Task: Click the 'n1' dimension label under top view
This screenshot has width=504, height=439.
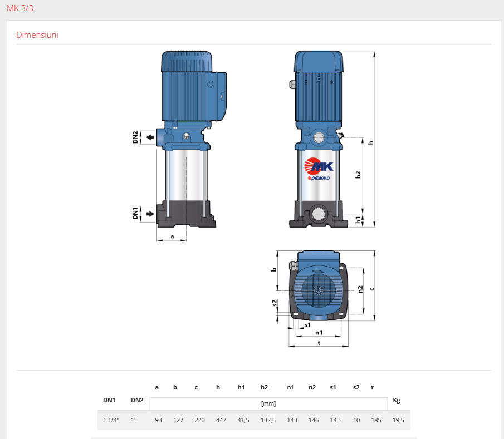Action: pyautogui.click(x=319, y=333)
